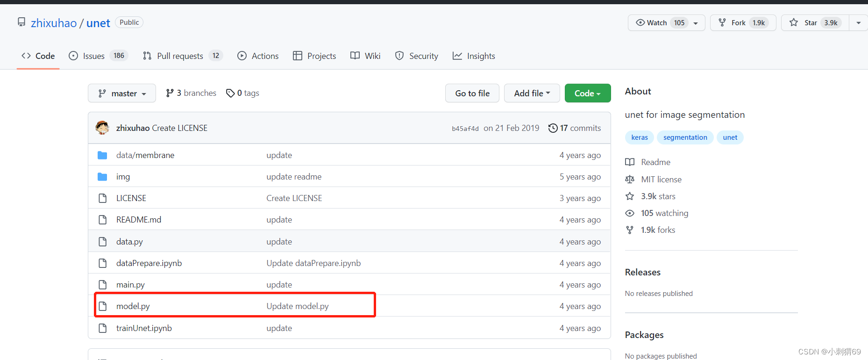Click the watch count 105 badge
The image size is (868, 360).
click(679, 22)
